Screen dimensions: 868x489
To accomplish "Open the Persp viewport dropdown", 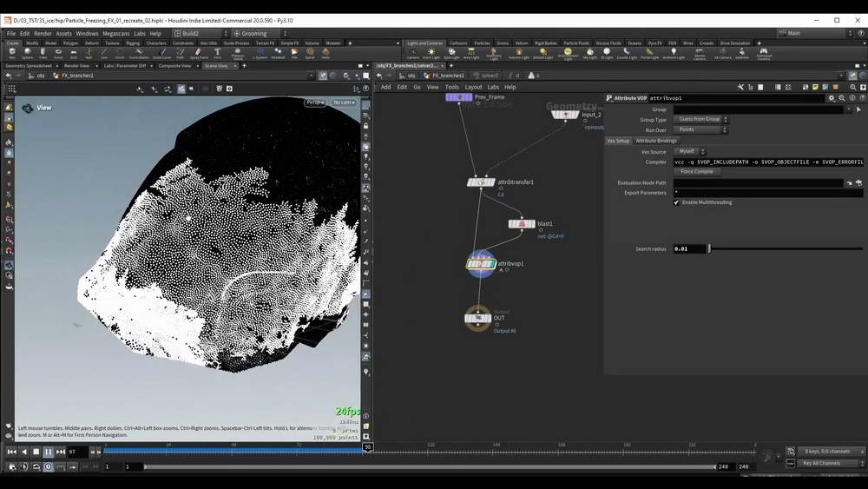I will pyautogui.click(x=316, y=102).
